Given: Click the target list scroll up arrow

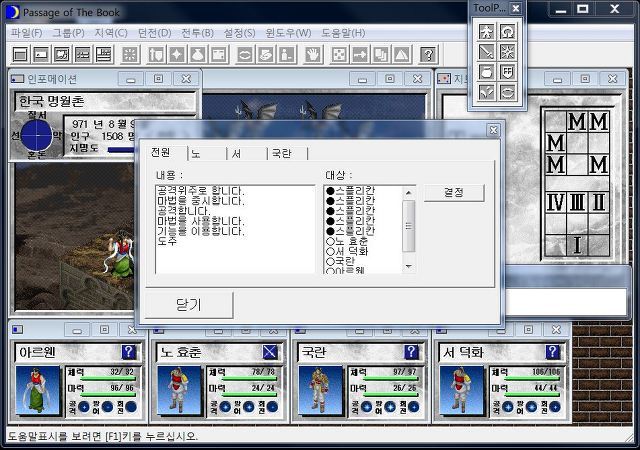Looking at the screenshot, I should 409,192.
